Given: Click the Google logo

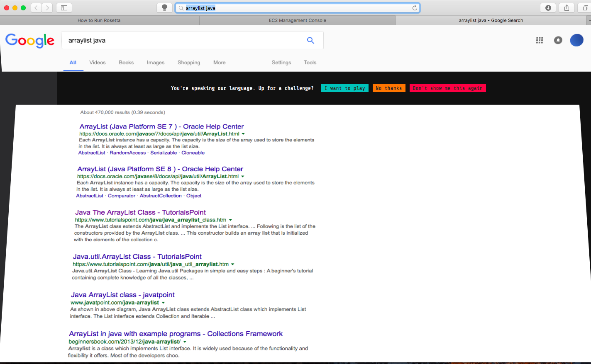Looking at the screenshot, I should tap(30, 41).
